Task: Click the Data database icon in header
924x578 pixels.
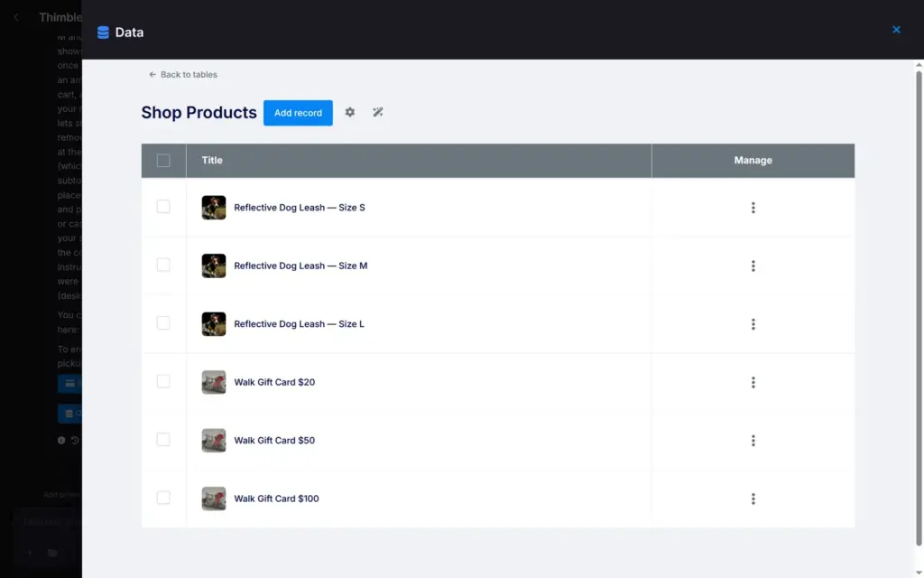Action: [x=103, y=33]
